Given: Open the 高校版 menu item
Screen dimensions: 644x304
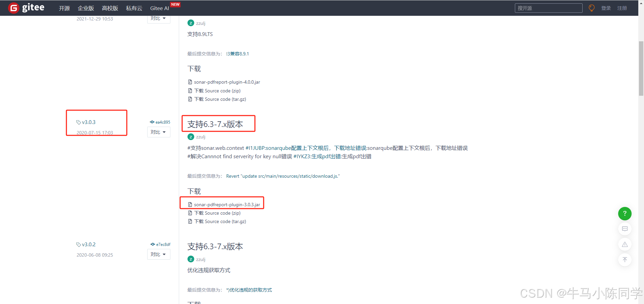Looking at the screenshot, I should tap(110, 8).
